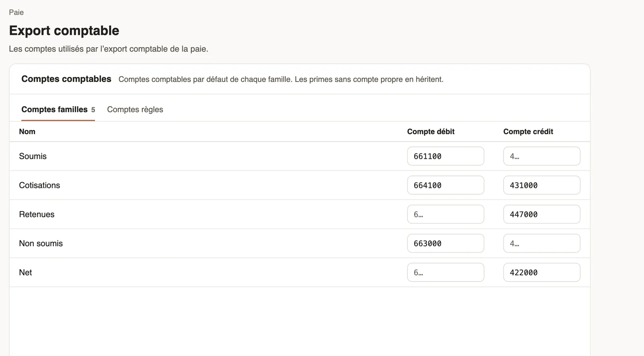Select the Net row name
This screenshot has height=356, width=644.
pos(25,272)
